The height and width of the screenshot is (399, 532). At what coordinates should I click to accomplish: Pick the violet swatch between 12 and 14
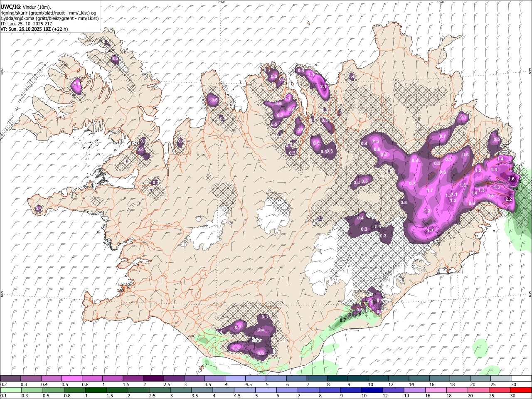tap(393, 390)
